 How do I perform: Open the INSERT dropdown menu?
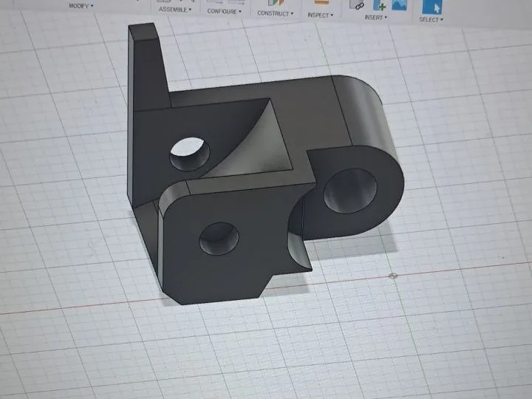click(375, 17)
